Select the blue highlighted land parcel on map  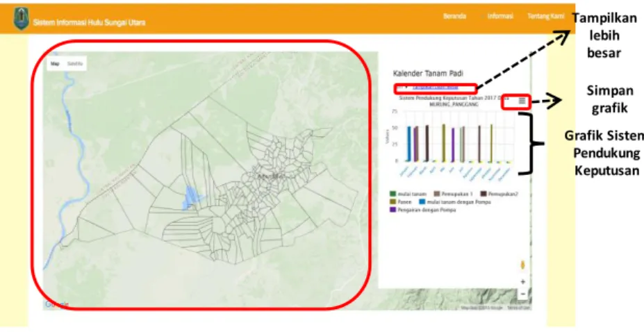(190, 198)
